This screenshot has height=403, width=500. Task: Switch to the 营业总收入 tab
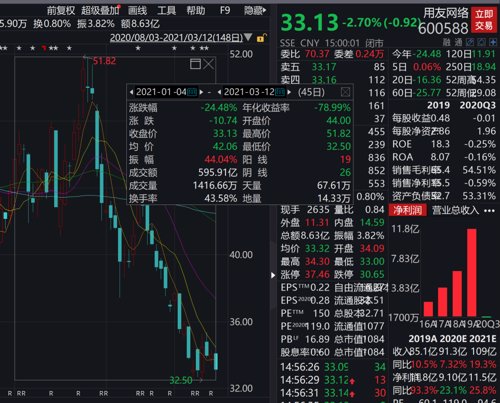point(455,210)
